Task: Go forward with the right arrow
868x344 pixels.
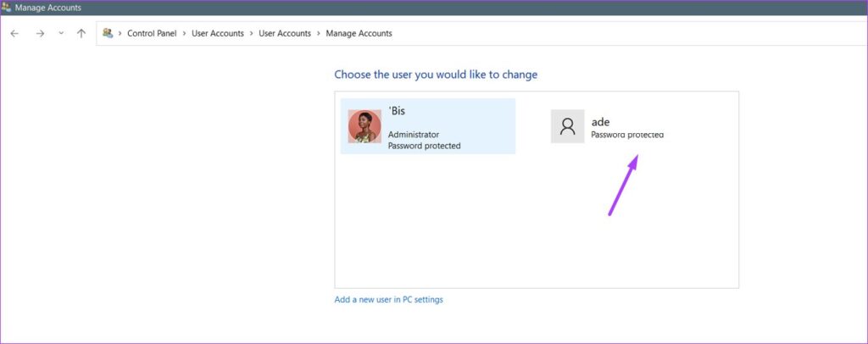Action: click(40, 33)
